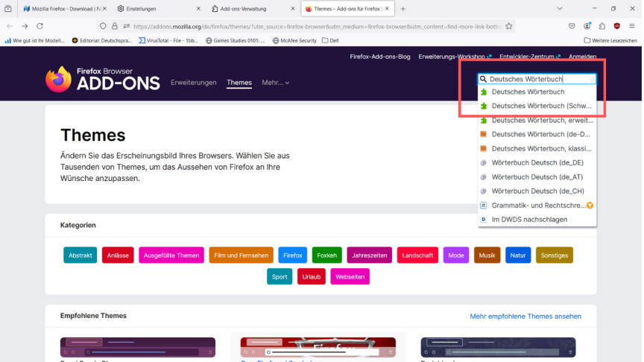Open the extensions puzzle icon
This screenshot has height=362, width=644.
point(602,26)
